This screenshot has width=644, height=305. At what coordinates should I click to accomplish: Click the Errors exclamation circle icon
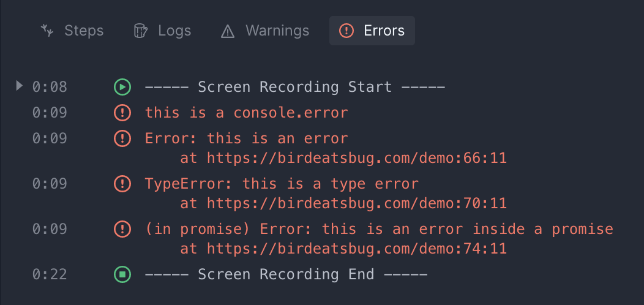pos(346,31)
